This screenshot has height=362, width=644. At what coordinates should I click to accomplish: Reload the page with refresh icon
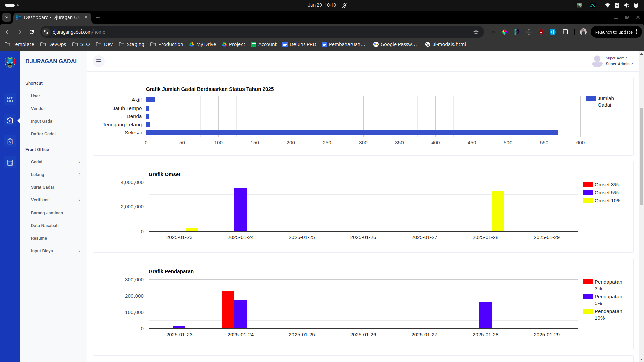coord(32,32)
